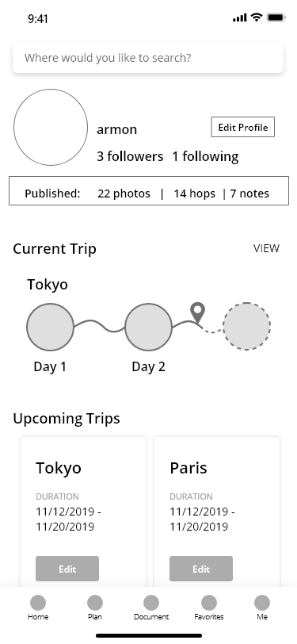Open the 14 hops published link
This screenshot has height=644, width=297.
click(x=194, y=194)
